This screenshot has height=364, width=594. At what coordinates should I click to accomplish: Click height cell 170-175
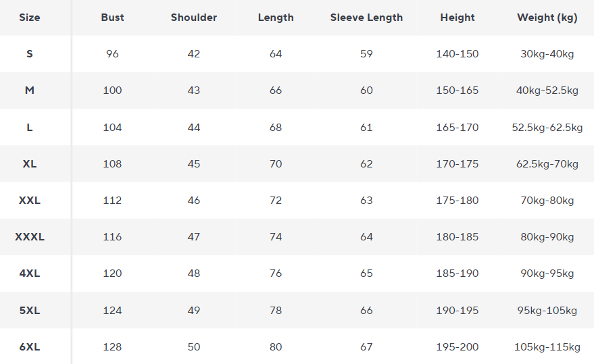[x=457, y=164]
